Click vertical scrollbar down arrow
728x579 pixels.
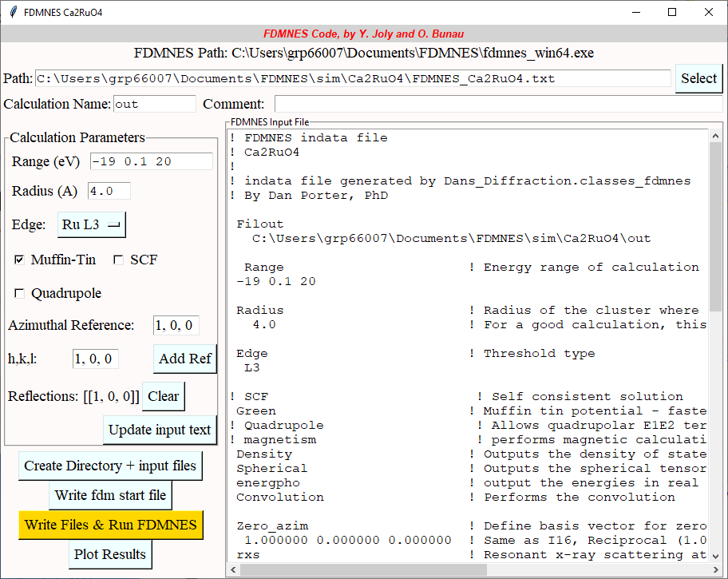tap(715, 556)
